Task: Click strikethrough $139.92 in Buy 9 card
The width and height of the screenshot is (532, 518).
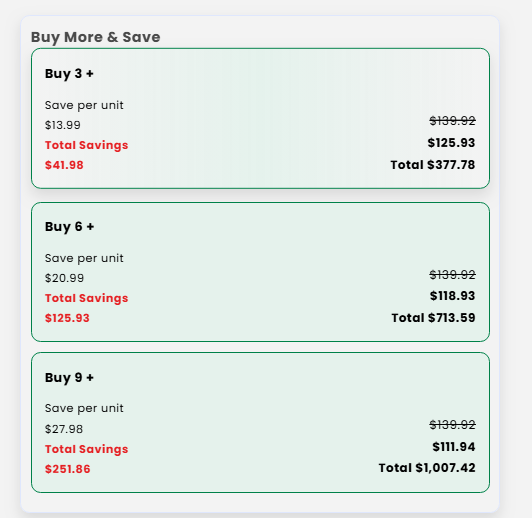Action: pos(452,425)
